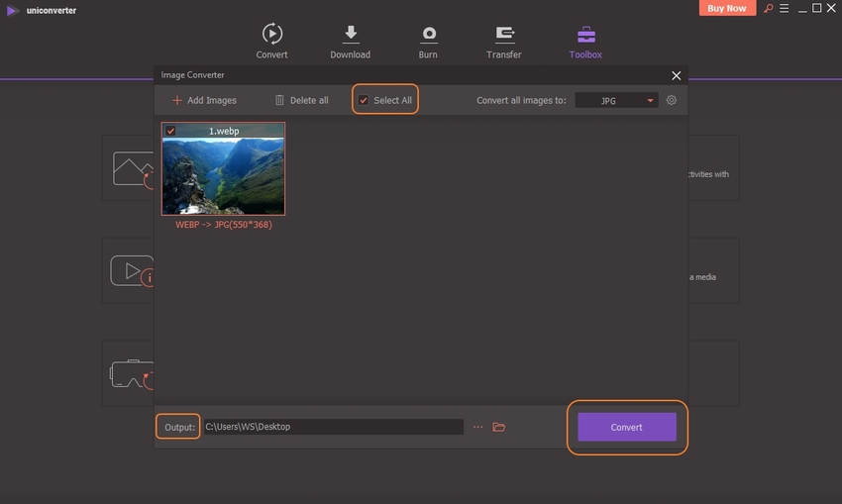842x504 pixels.
Task: Click the key registration icon
Action: click(766, 9)
